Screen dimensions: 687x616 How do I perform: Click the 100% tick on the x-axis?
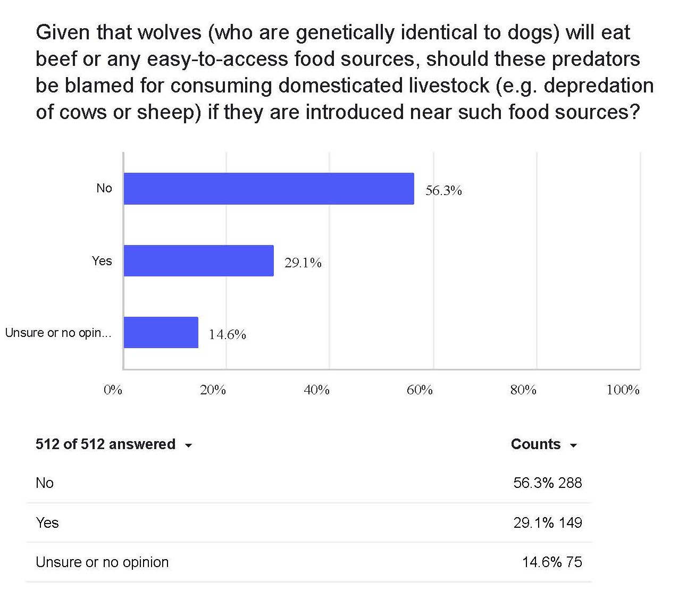[x=623, y=390]
